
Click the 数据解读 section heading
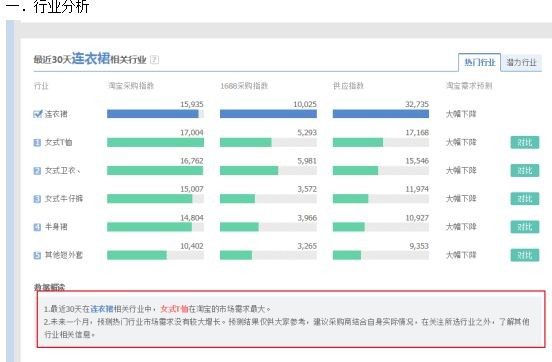(49, 287)
